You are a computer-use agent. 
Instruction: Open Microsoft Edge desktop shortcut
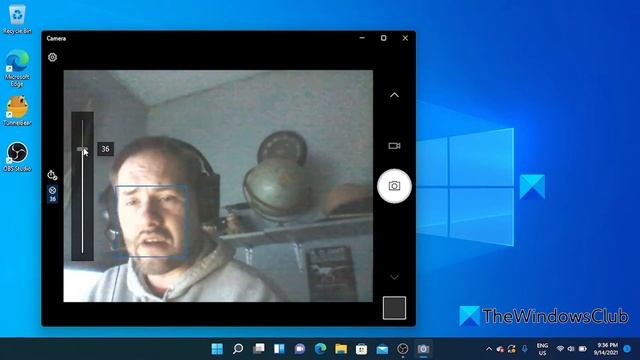[x=17, y=68]
